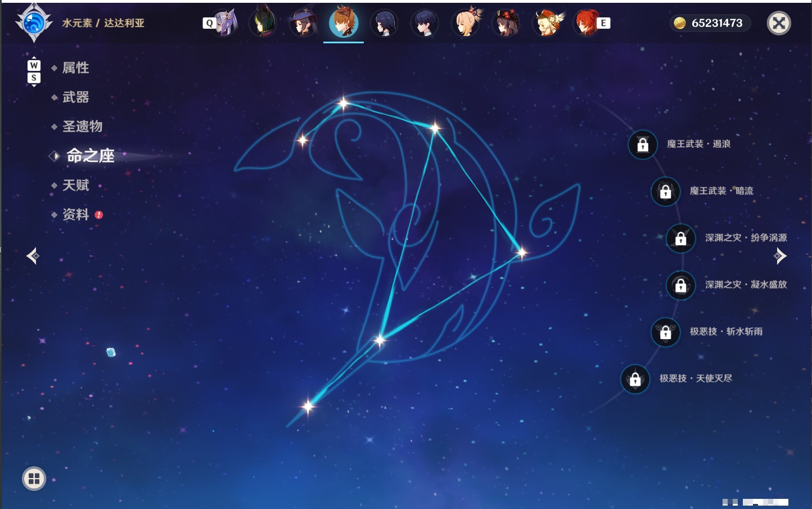The width and height of the screenshot is (812, 509).
Task: Click the E key hint icon
Action: click(x=603, y=23)
